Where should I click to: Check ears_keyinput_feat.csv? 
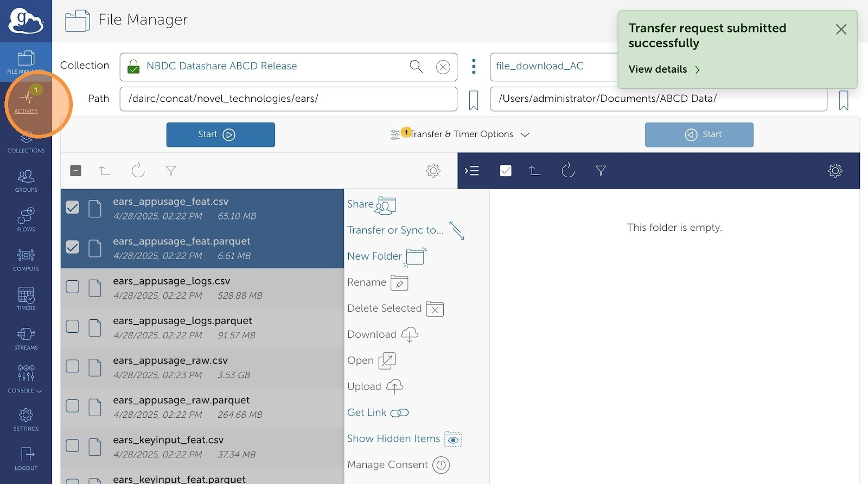72,446
